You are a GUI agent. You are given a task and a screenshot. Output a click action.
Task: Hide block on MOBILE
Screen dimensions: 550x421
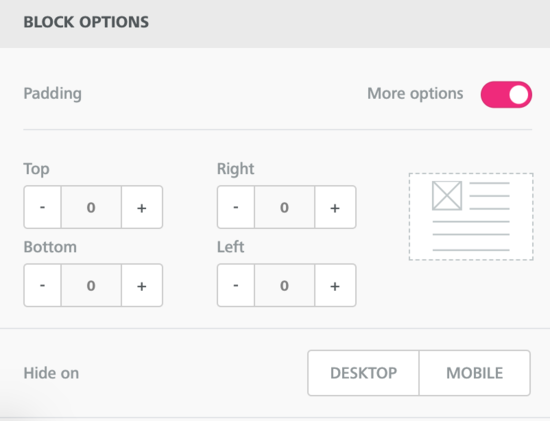(x=475, y=373)
